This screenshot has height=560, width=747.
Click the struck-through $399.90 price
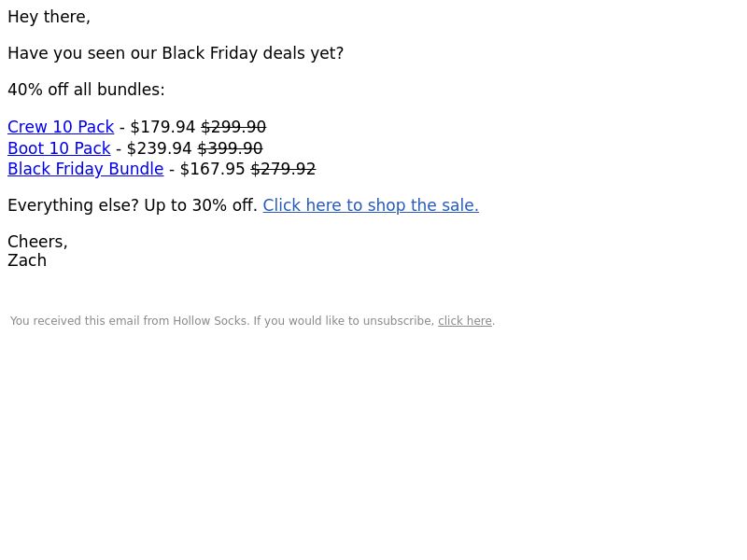point(230,148)
